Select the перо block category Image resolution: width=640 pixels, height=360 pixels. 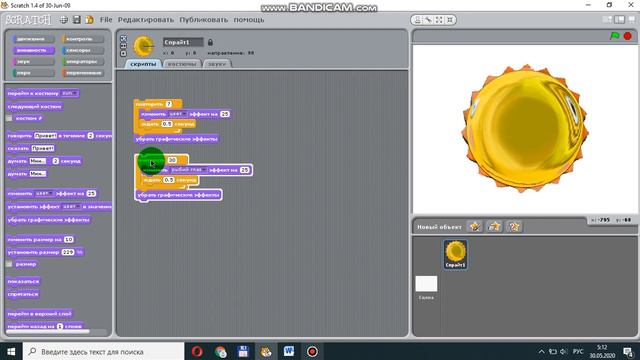[33, 73]
